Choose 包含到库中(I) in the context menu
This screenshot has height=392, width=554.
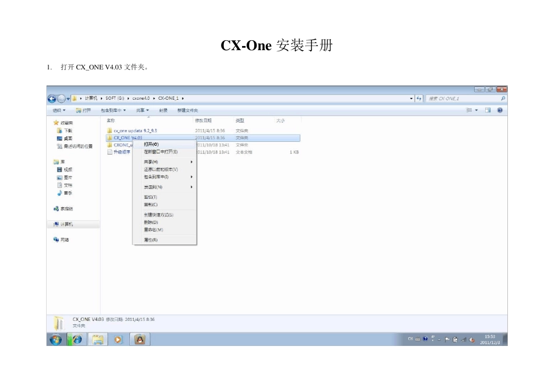(164, 177)
